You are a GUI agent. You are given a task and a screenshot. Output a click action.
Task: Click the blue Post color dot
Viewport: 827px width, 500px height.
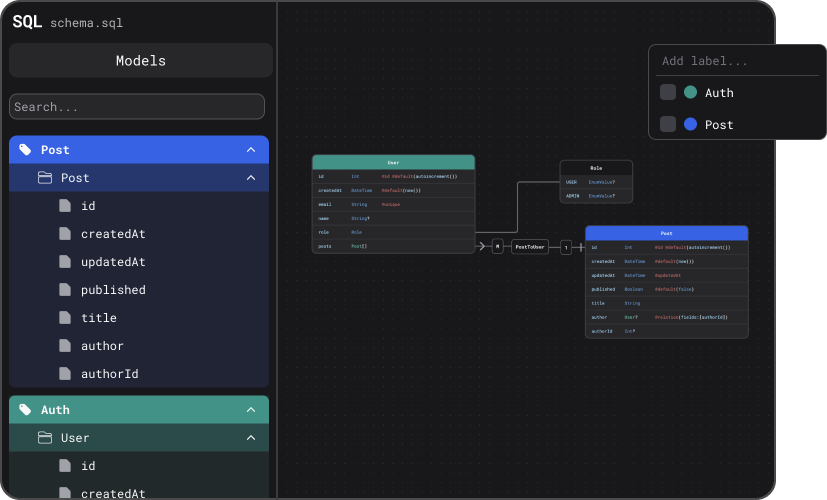point(690,124)
